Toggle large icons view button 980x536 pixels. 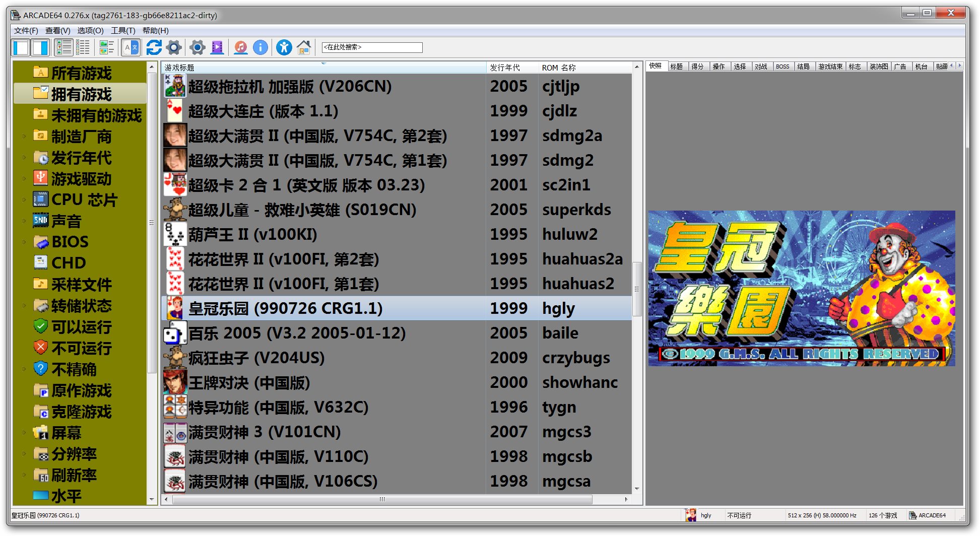click(x=106, y=48)
